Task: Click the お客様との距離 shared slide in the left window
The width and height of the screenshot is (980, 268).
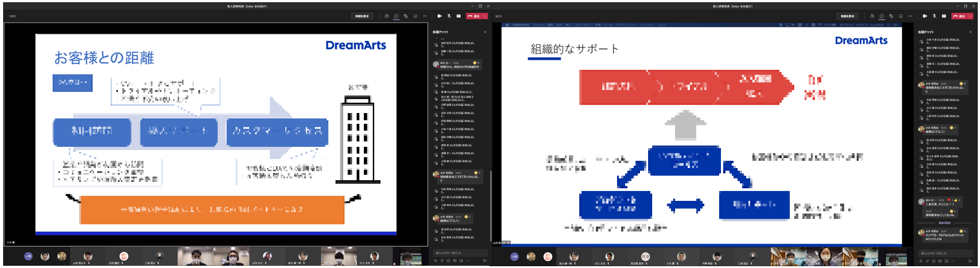Action: tap(216, 134)
